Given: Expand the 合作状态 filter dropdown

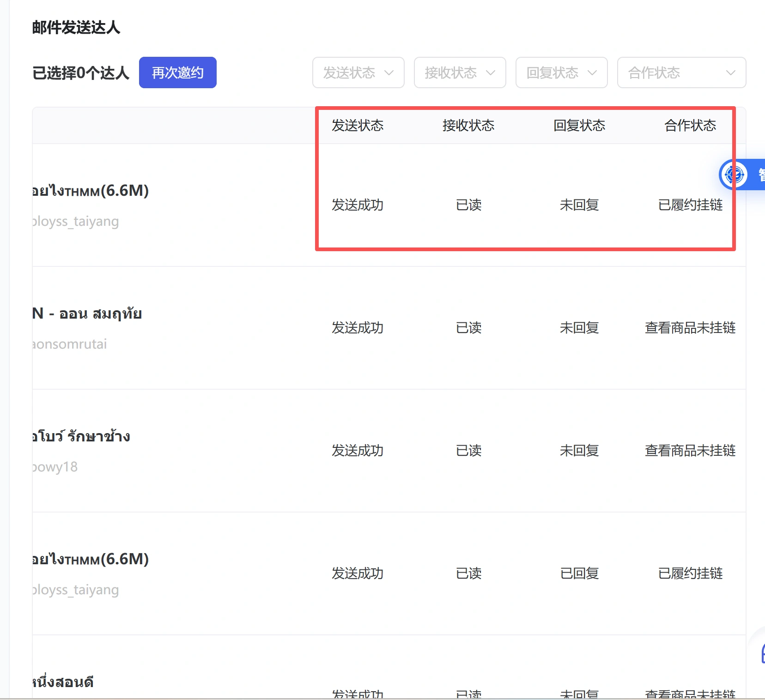Looking at the screenshot, I should [x=681, y=72].
